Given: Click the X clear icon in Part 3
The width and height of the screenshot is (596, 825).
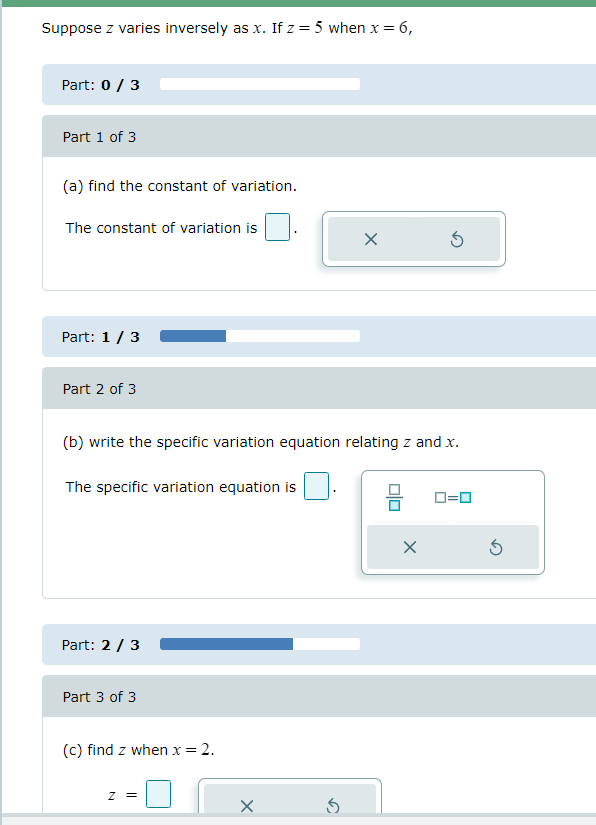Looking at the screenshot, I should pos(247,804).
